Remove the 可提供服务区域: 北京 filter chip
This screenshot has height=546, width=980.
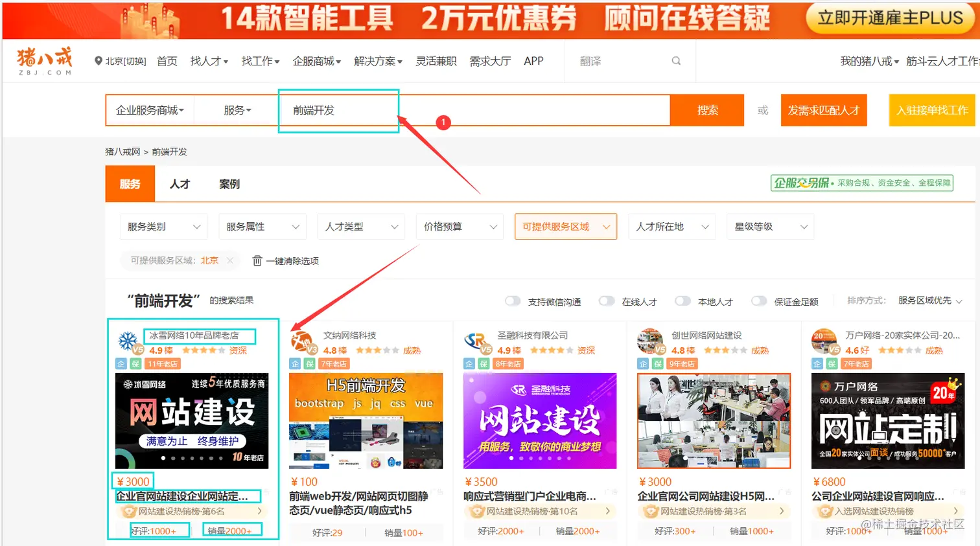pyautogui.click(x=230, y=260)
